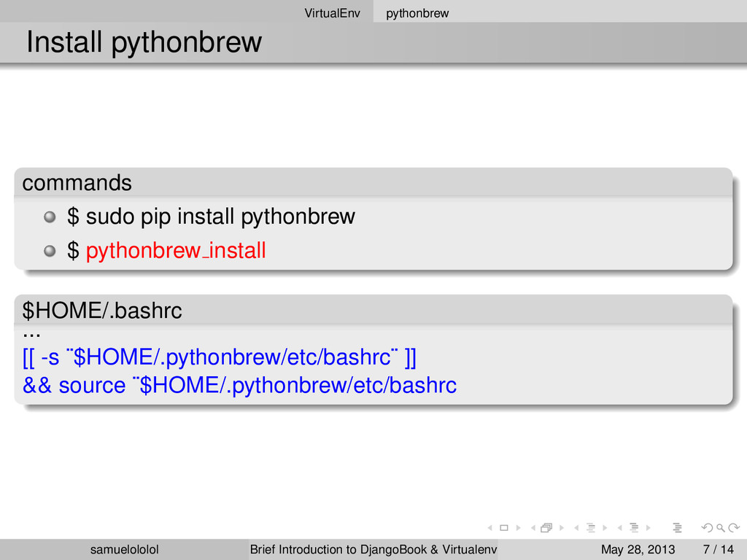Click the May 28, 2013 date
Viewport: 747px width, 560px height.
(638, 550)
